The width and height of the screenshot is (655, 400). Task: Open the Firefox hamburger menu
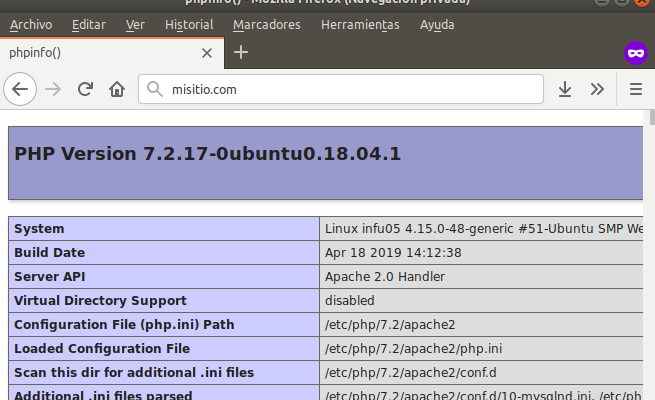[x=636, y=89]
